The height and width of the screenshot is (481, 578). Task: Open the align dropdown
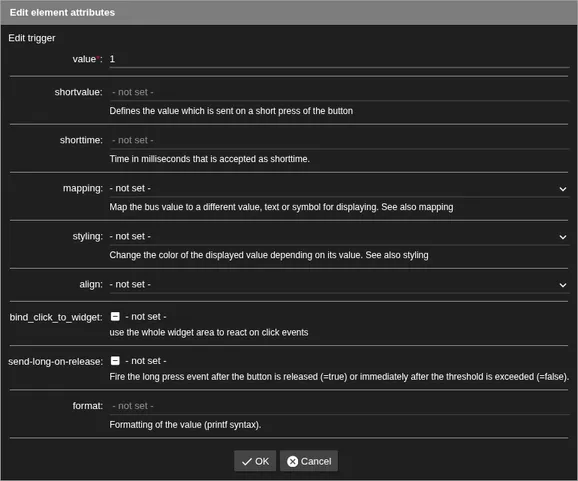339,285
